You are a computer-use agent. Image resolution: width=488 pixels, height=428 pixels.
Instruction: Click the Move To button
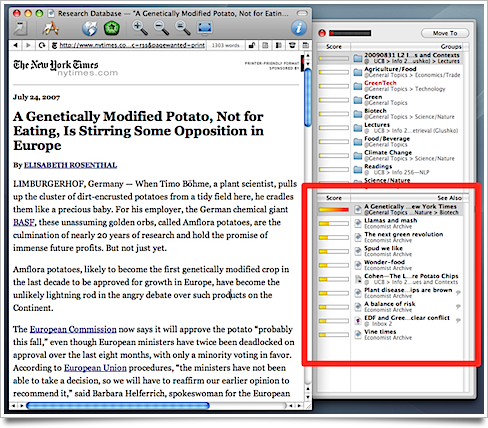click(445, 33)
